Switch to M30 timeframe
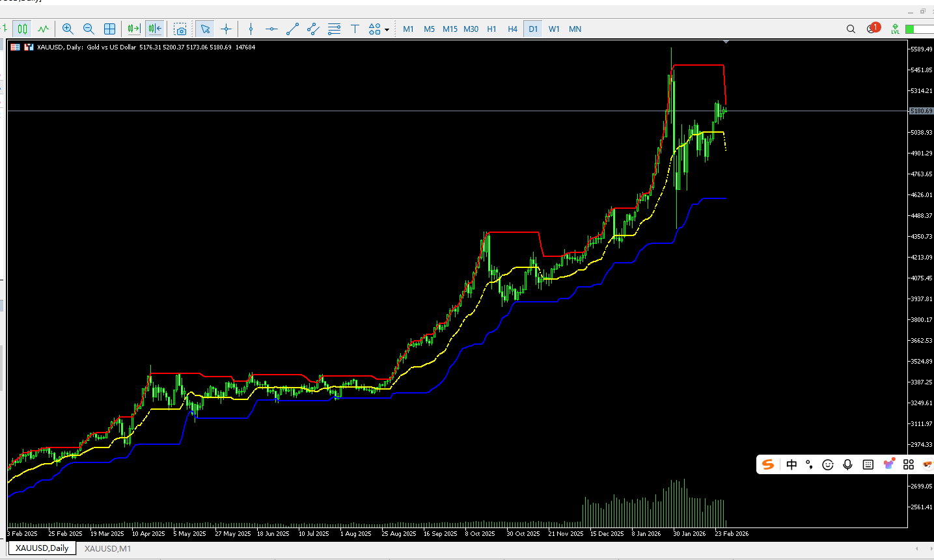Screen dimensions: 934x560 pos(471,29)
